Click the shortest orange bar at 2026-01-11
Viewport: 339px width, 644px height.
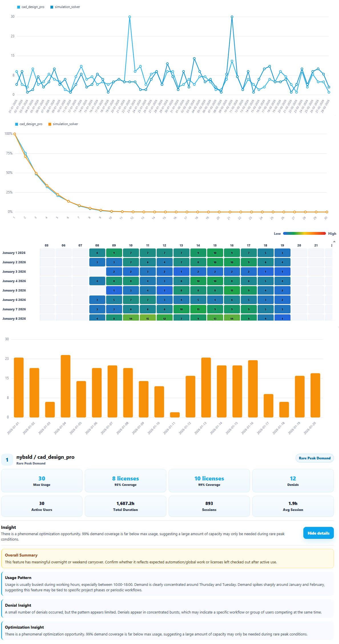[175, 415]
